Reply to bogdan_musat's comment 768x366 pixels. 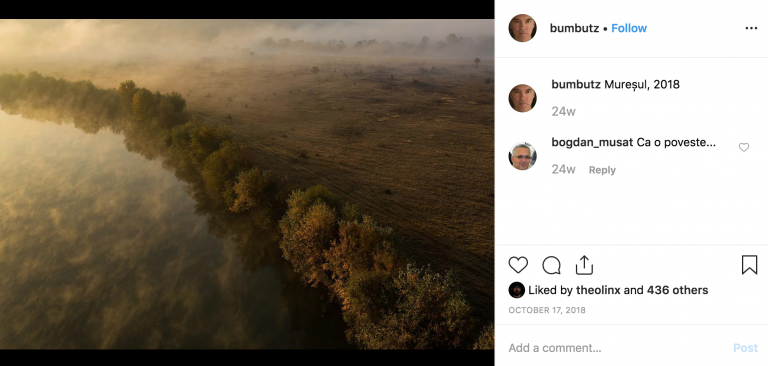602,170
